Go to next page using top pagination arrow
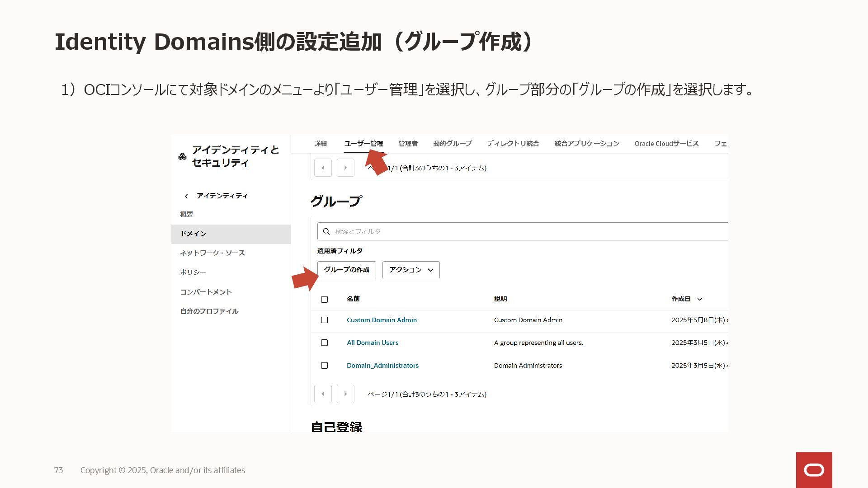Image resolution: width=868 pixels, height=488 pixels. (345, 168)
